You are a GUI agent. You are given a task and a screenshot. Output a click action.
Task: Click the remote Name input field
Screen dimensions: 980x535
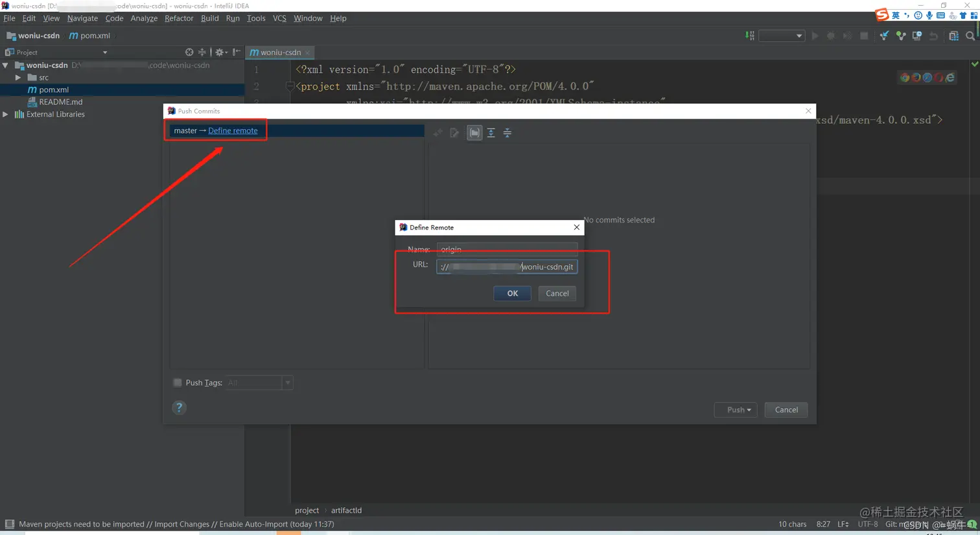point(507,249)
